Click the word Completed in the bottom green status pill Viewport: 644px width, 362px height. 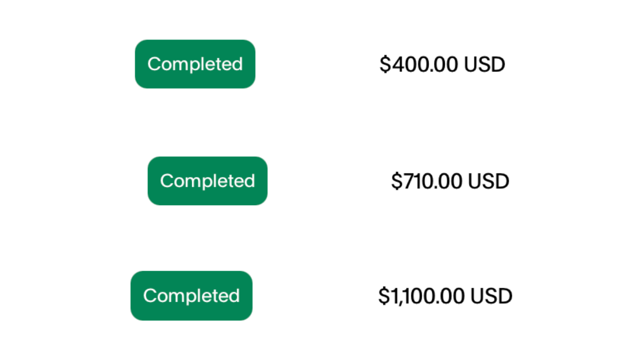(191, 296)
